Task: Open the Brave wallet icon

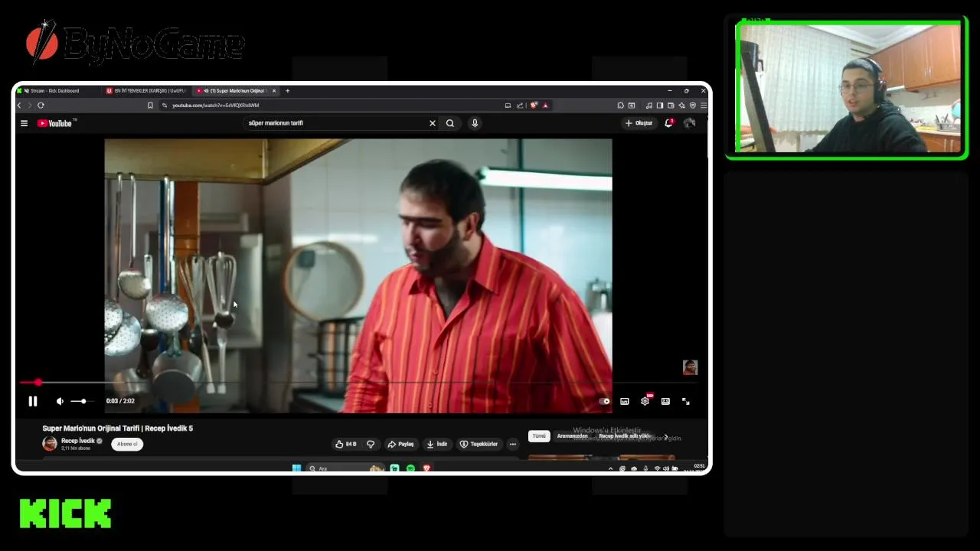Action: click(x=671, y=106)
